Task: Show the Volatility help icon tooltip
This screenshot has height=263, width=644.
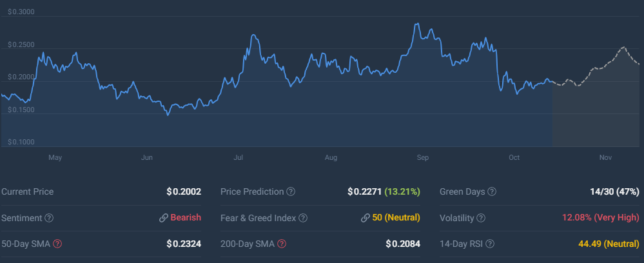Action: coord(482,218)
